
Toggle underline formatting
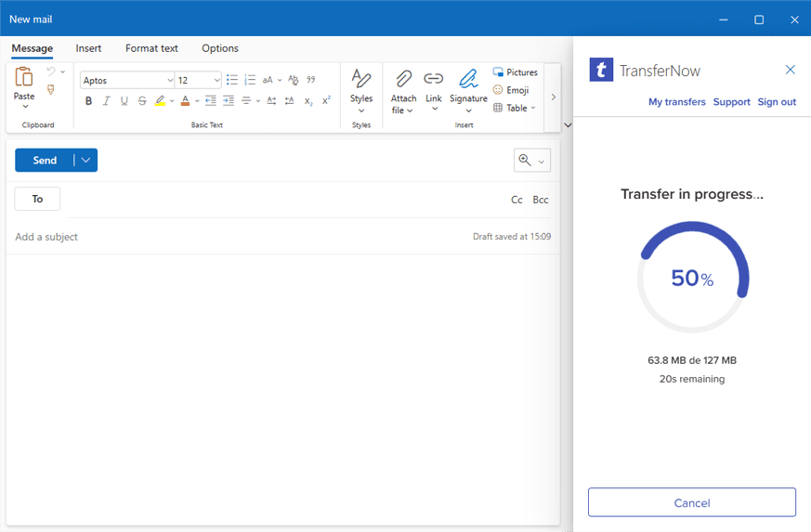(x=124, y=100)
